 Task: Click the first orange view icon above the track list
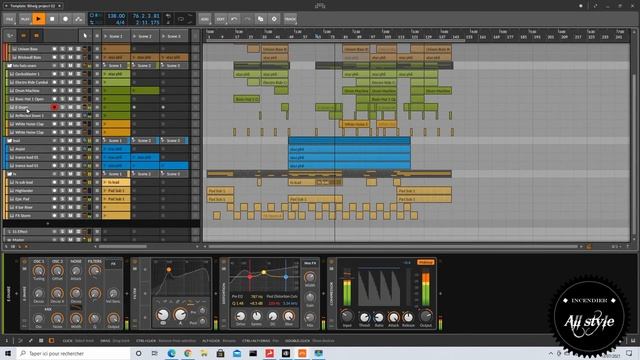(x=23, y=36)
